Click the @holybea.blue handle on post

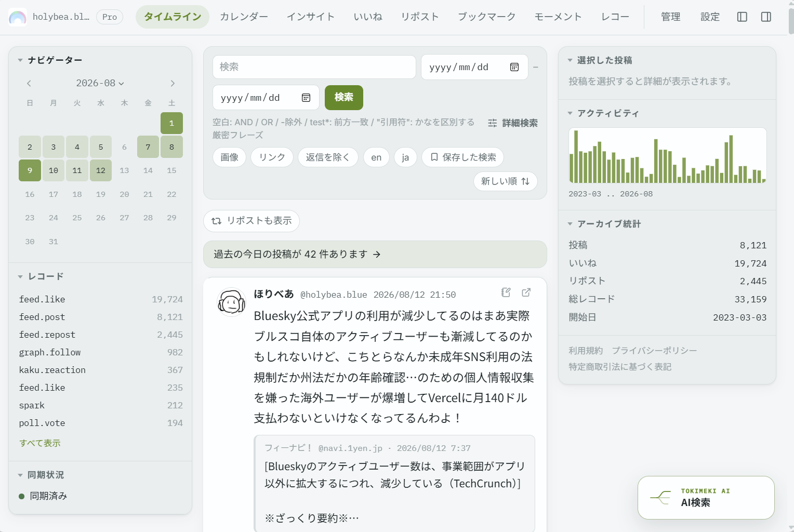[334, 295]
